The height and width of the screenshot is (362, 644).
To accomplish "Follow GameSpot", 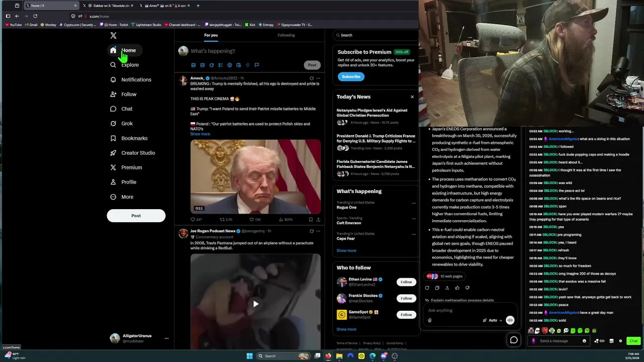I will point(406,315).
